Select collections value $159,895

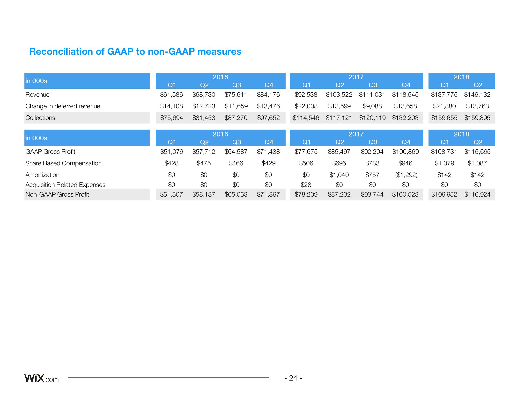(x=477, y=118)
